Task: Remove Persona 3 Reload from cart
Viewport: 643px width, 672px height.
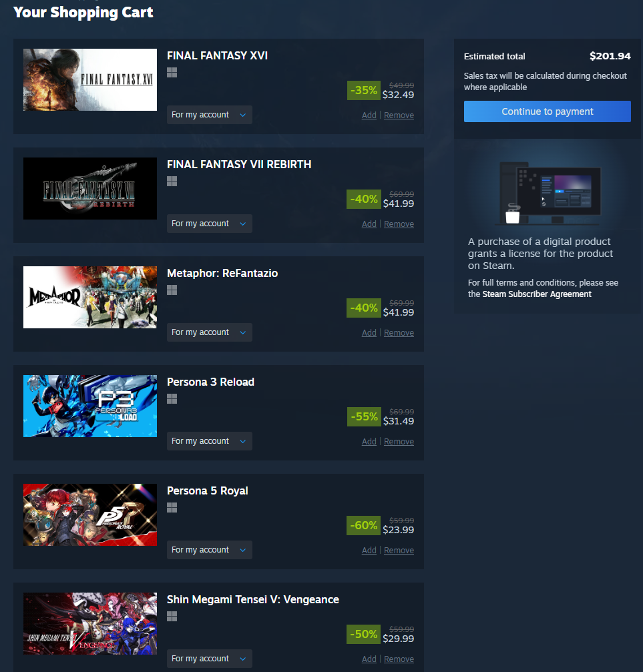Action: pos(399,441)
